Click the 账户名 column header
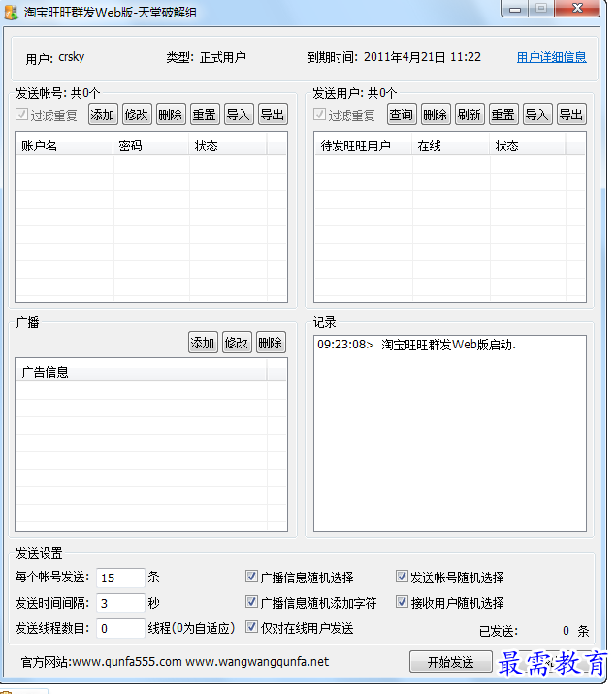This screenshot has width=616, height=694. [65, 146]
